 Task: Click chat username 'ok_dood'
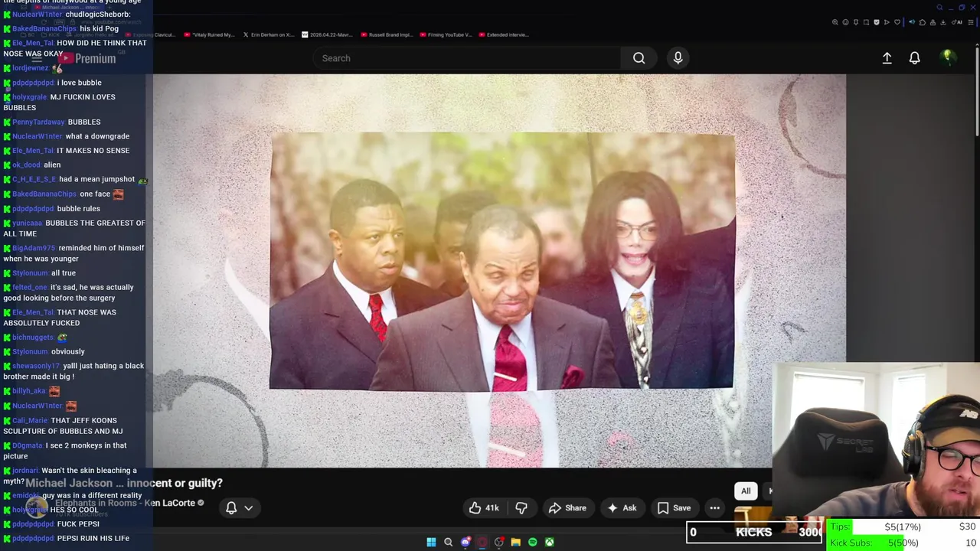26,165
